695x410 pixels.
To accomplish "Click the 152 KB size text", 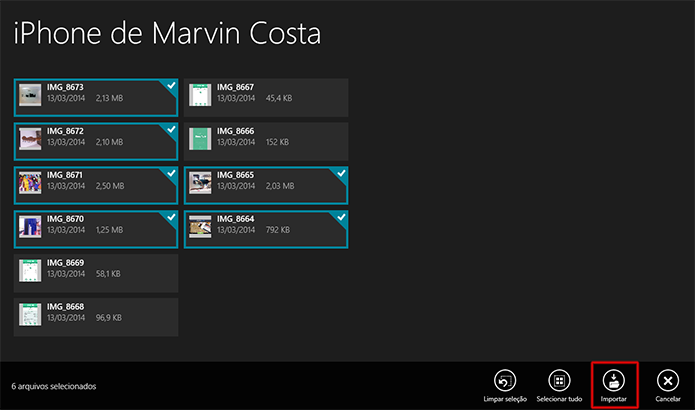I will click(x=277, y=142).
